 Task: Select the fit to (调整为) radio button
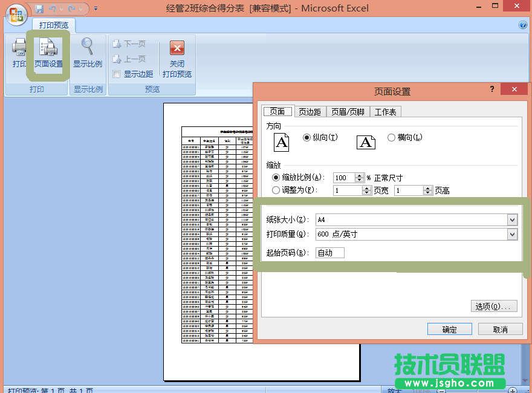276,190
